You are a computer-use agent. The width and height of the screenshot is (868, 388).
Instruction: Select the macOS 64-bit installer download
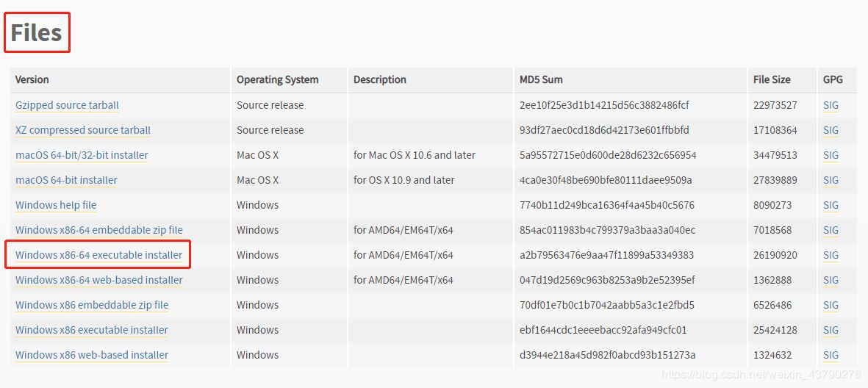66,180
